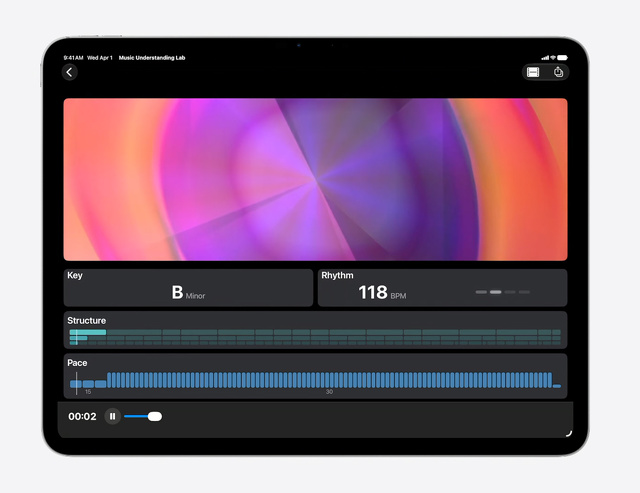Tap the Wi-Fi status icon
The width and height of the screenshot is (640, 493).
(553, 58)
